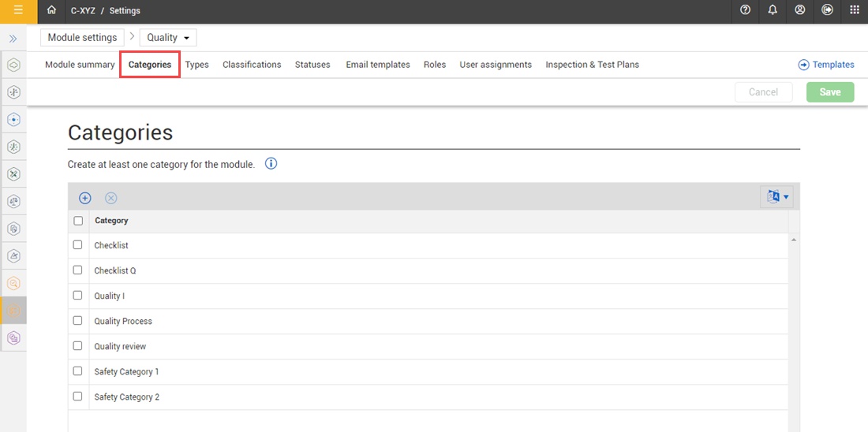Viewport: 868px width, 432px height.
Task: Open the apps grid icon
Action: click(855, 10)
